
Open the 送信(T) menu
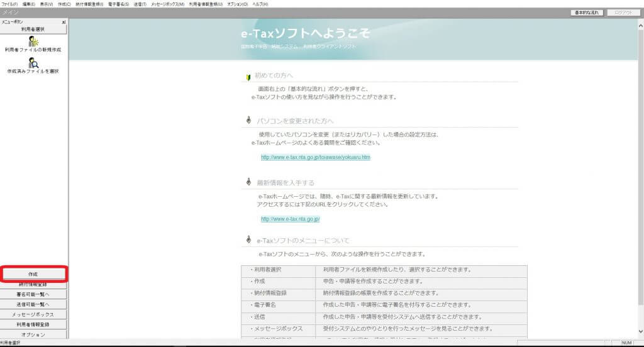pyautogui.click(x=140, y=4)
